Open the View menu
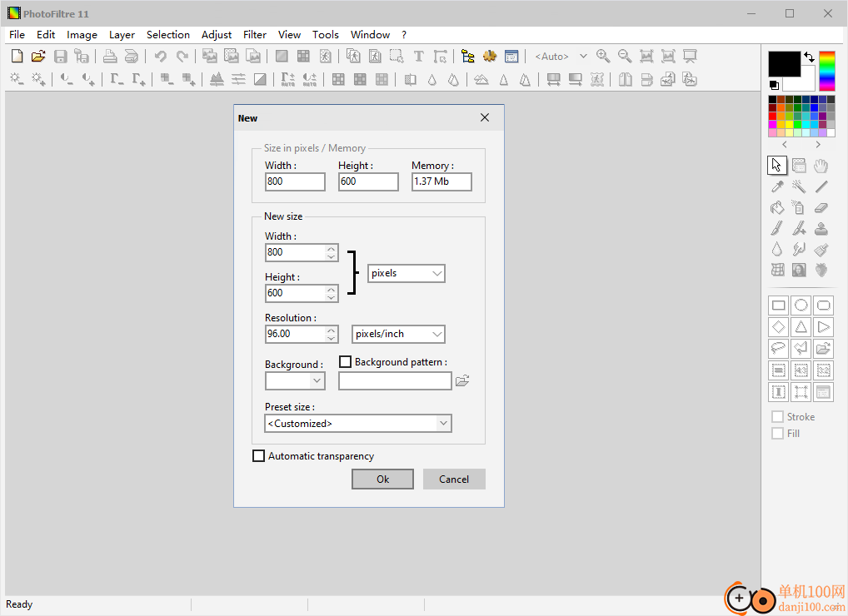Image resolution: width=848 pixels, height=616 pixels. (289, 35)
